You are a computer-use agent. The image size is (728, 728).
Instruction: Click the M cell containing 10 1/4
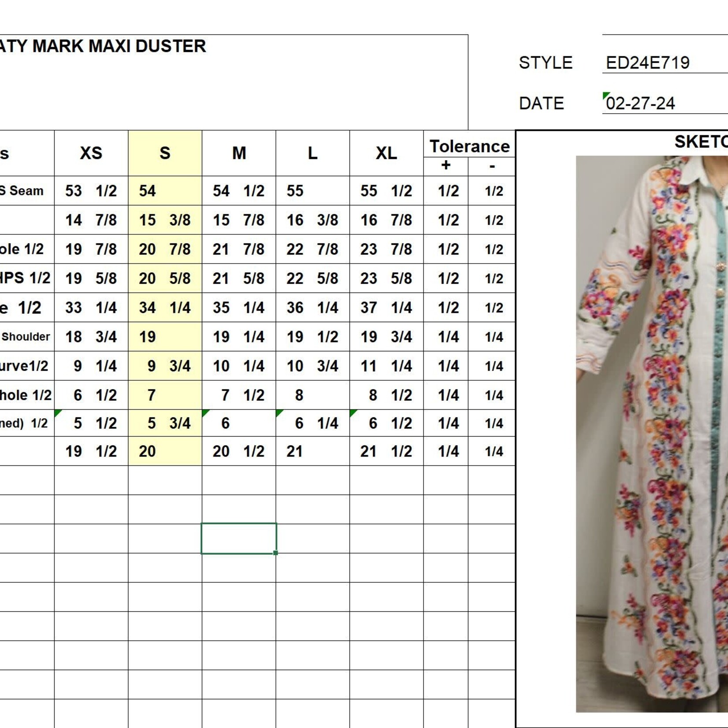239,366
